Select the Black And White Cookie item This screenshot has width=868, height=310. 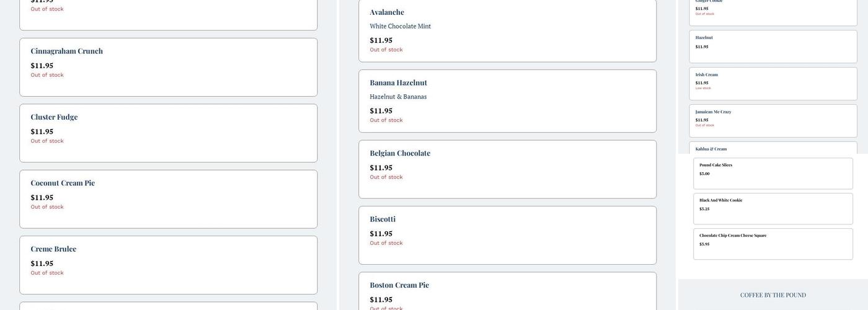773,209
